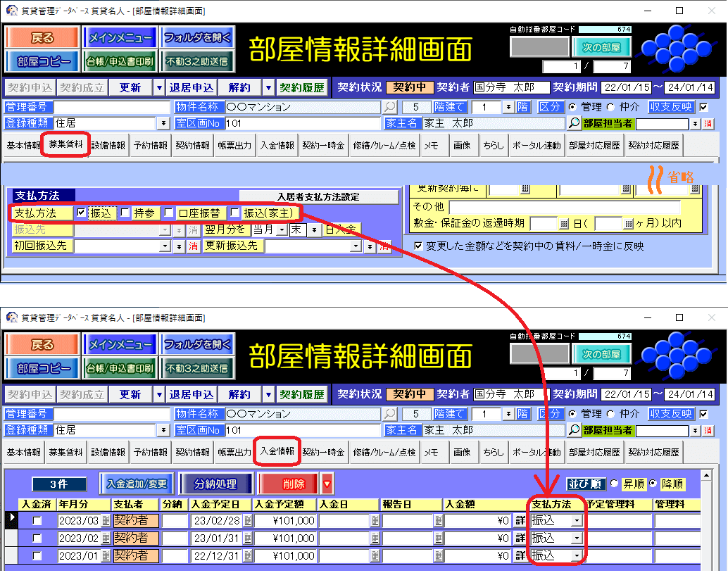This screenshot has height=573, width=728.
Task: Open calendar picker beside the 2023/03 year-month field
Action: coord(106,521)
